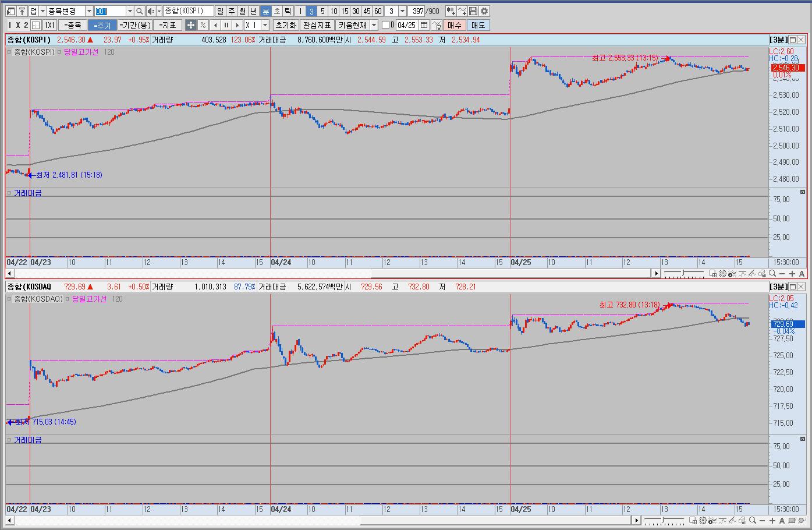Screen dimensions: 812x530
Task: Click the crosshair move tool icon
Action: coord(190,25)
